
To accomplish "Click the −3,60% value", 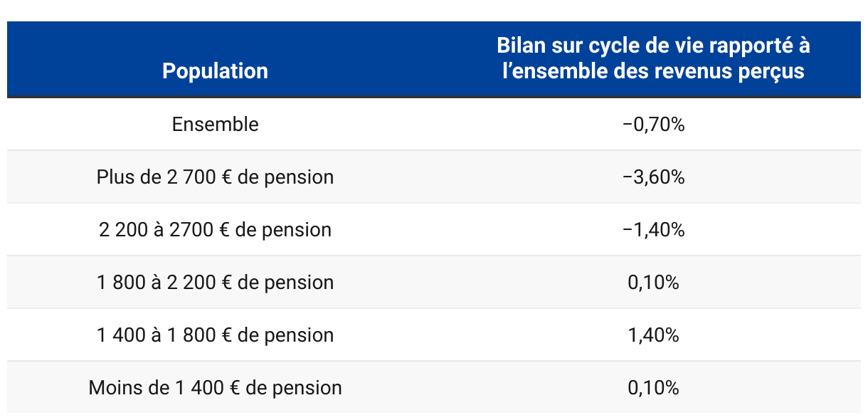I will 652,177.
